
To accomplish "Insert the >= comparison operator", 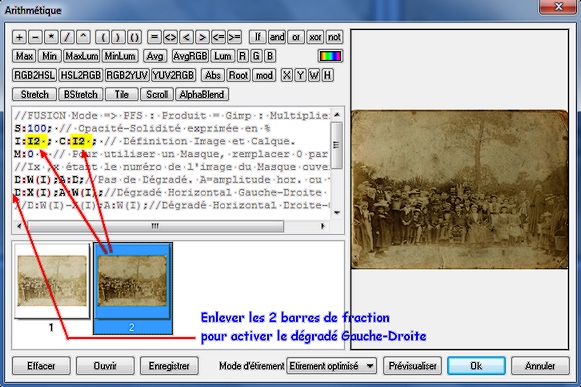I will [x=234, y=37].
